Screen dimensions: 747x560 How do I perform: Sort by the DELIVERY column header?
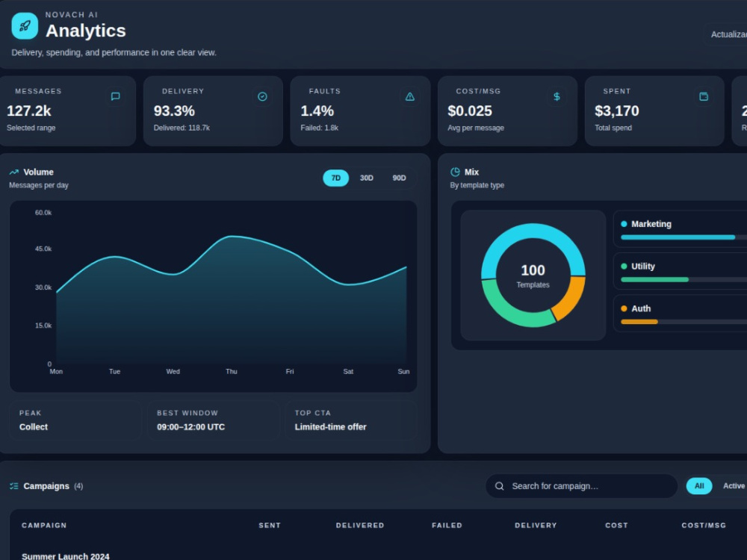[x=536, y=525]
